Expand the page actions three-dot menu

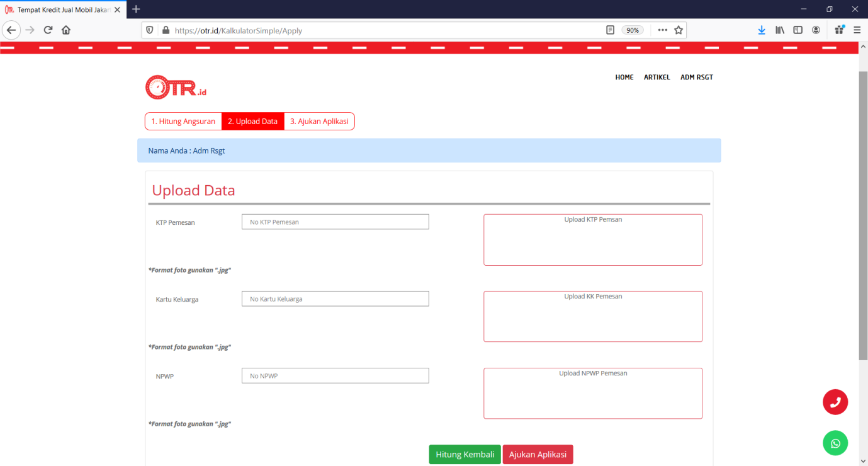click(662, 30)
